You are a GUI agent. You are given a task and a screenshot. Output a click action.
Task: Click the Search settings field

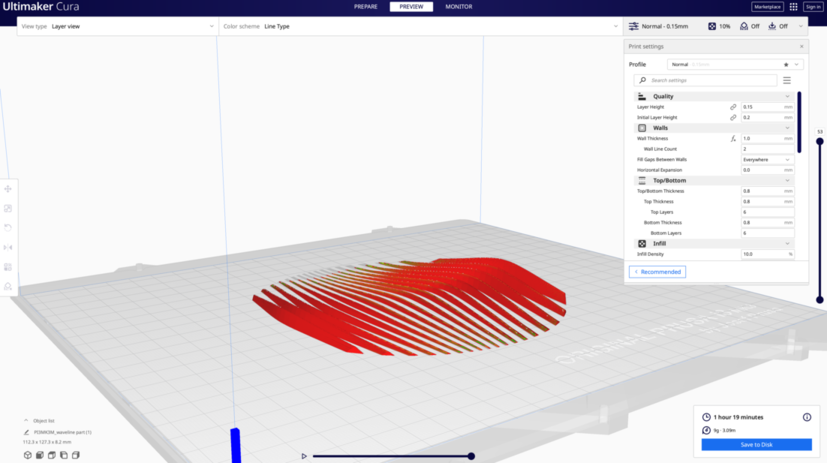pos(706,80)
